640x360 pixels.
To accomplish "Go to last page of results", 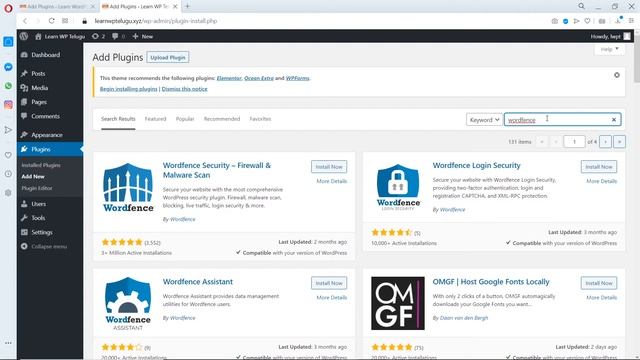I will pyautogui.click(x=619, y=142).
